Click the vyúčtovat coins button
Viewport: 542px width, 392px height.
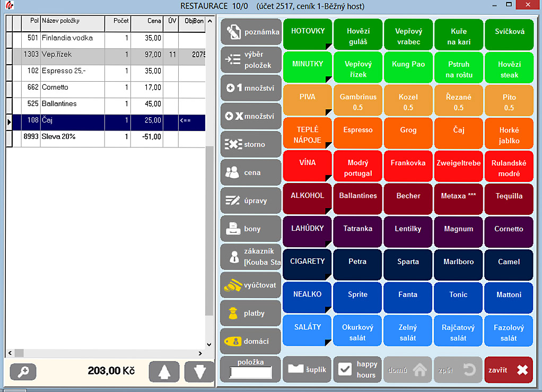(251, 285)
